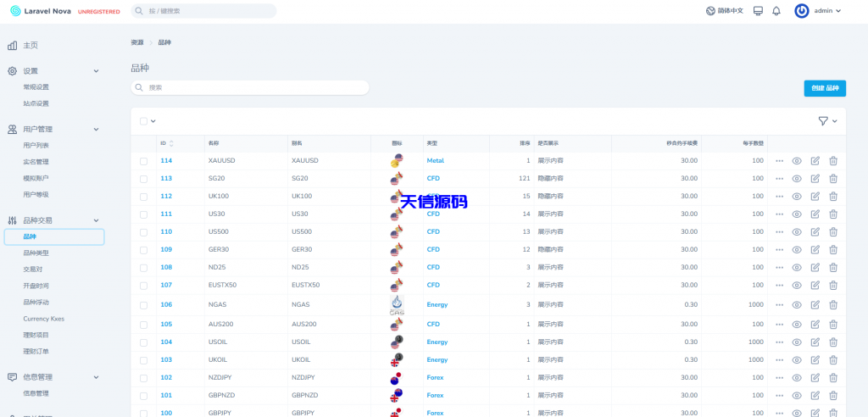This screenshot has width=868, height=417.
Task: Open three-dot actions menu for UK100 row
Action: tap(779, 197)
